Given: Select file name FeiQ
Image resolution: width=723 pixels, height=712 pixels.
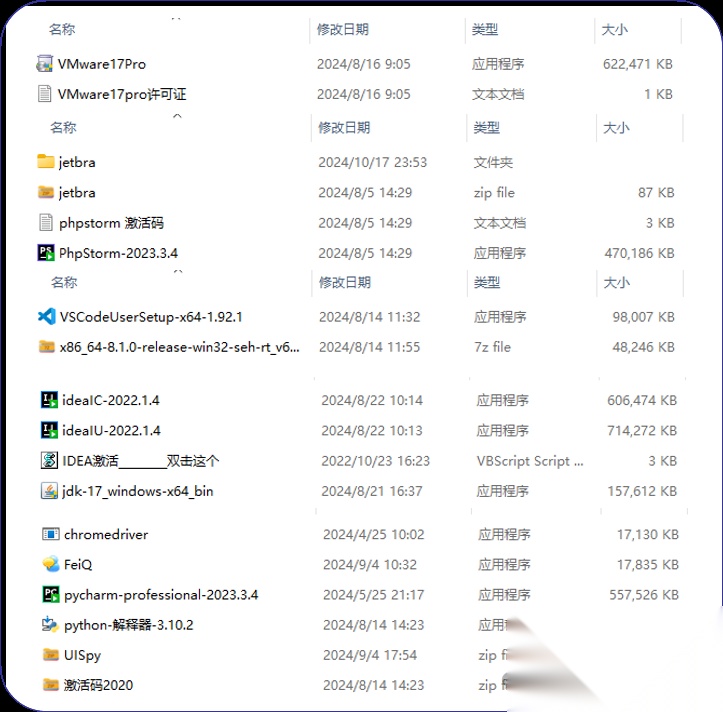Looking at the screenshot, I should pyautogui.click(x=78, y=564).
